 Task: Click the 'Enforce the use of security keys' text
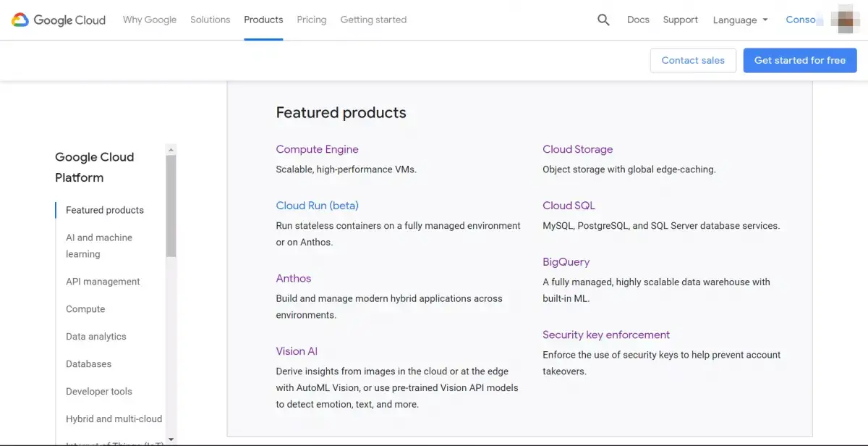662,363
